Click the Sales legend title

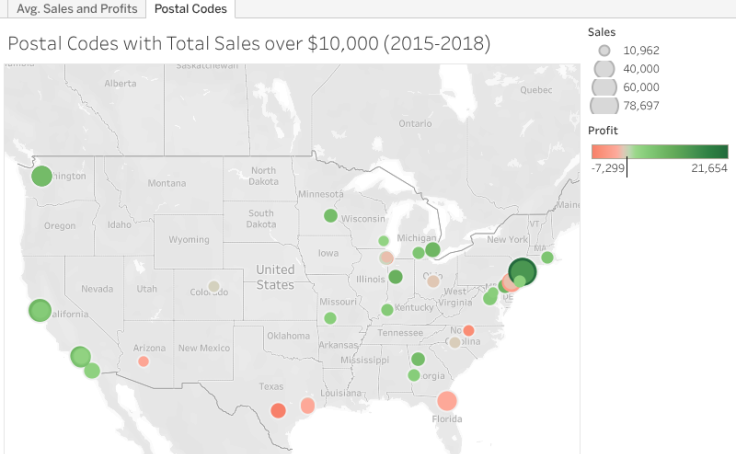point(603,31)
